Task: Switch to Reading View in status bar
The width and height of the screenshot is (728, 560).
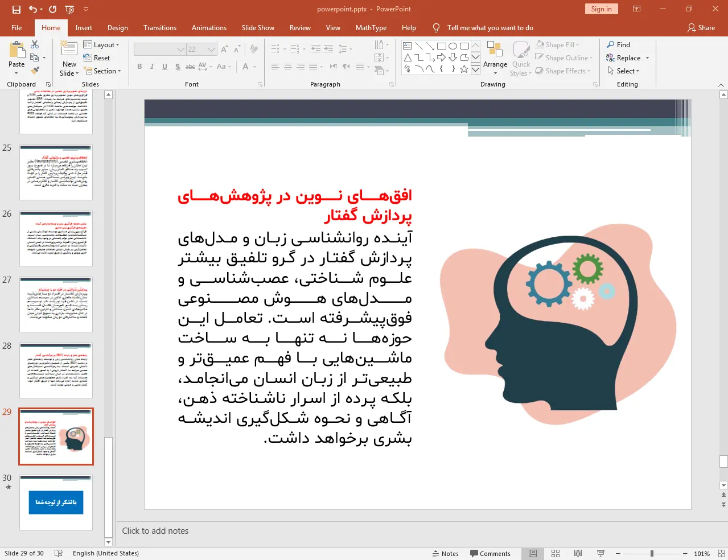Action: [578, 553]
